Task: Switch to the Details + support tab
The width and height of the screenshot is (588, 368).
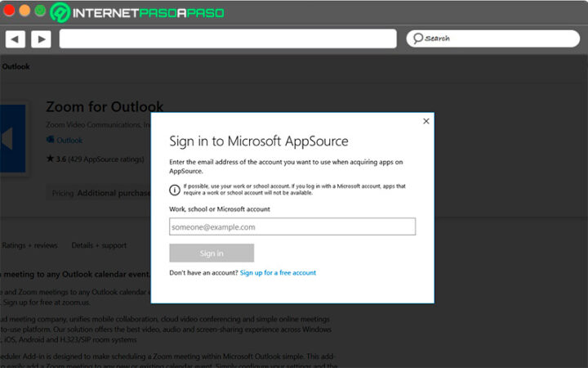Action: point(99,245)
